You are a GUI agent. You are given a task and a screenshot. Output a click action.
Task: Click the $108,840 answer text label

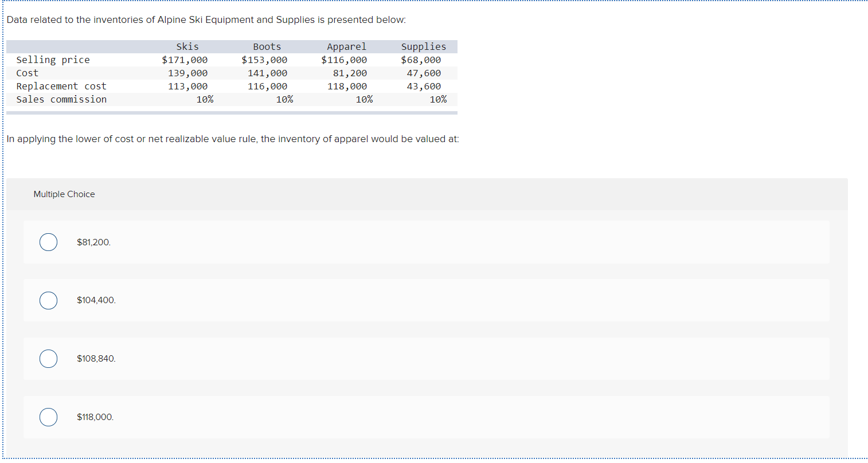pos(96,359)
